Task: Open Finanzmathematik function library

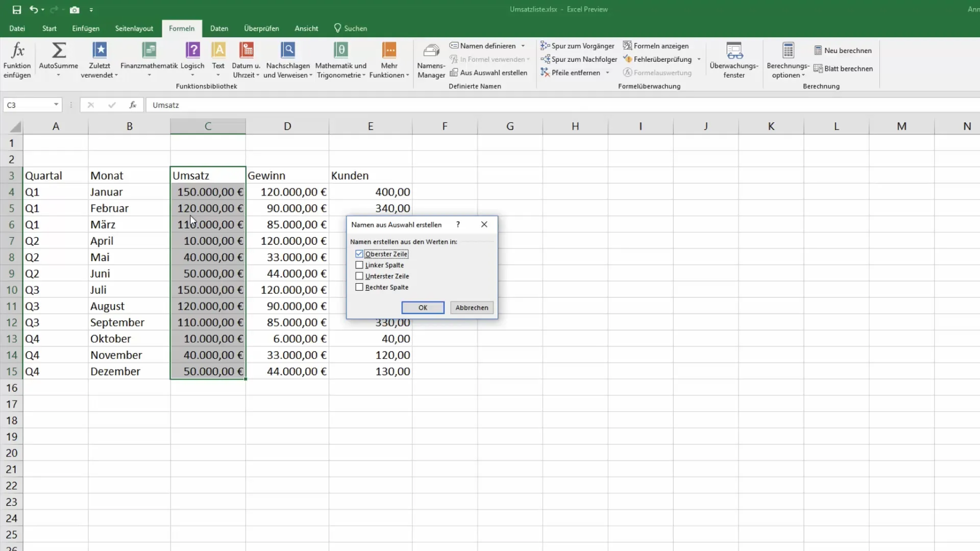Action: point(149,60)
